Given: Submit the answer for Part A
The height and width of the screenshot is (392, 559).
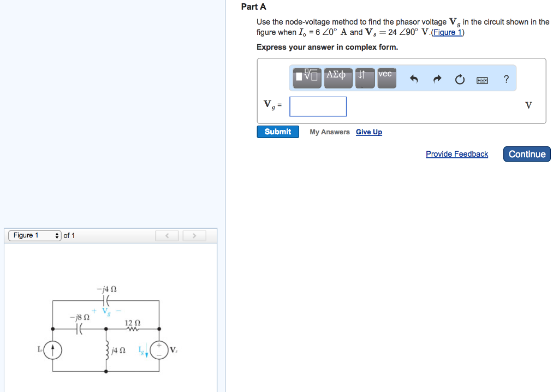Looking at the screenshot, I should click(x=278, y=132).
